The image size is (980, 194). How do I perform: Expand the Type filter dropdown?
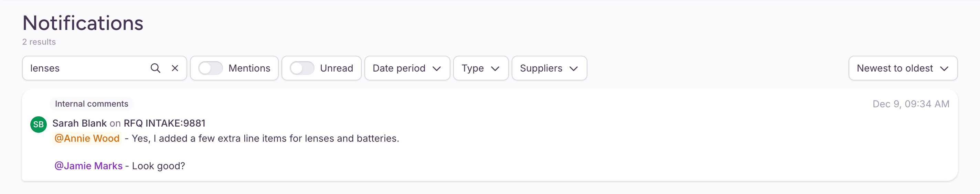pos(481,68)
